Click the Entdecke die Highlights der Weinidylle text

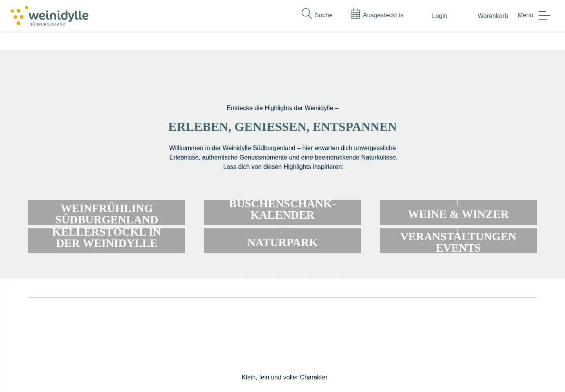[282, 108]
